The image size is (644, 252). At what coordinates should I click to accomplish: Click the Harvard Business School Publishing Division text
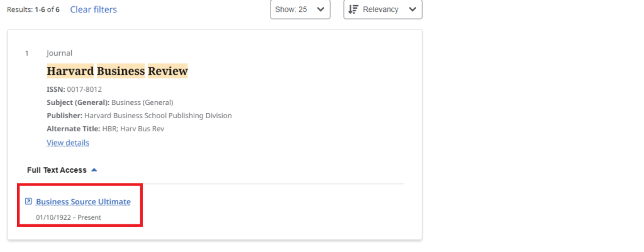pyautogui.click(x=157, y=116)
